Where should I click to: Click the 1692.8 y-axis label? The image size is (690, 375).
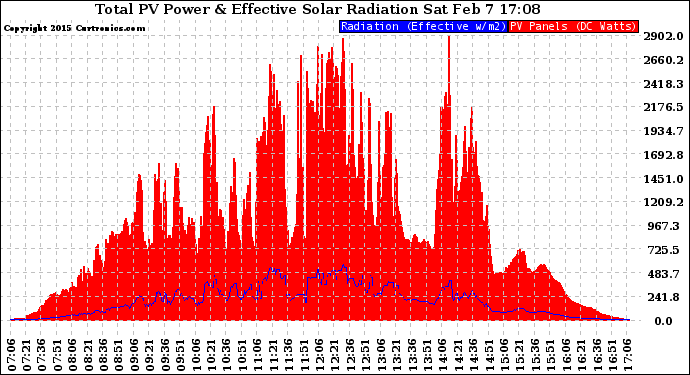coord(663,155)
